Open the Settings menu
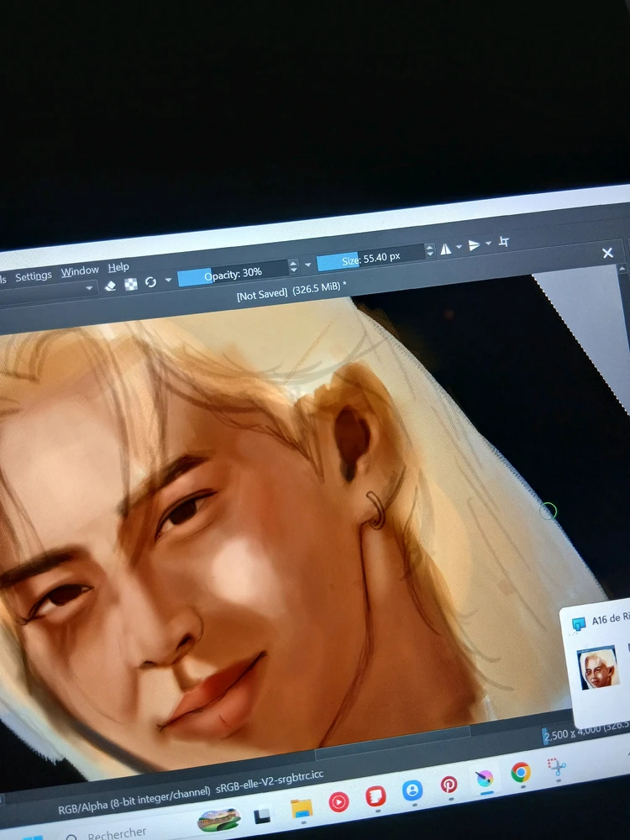This screenshot has height=840, width=630. (34, 276)
